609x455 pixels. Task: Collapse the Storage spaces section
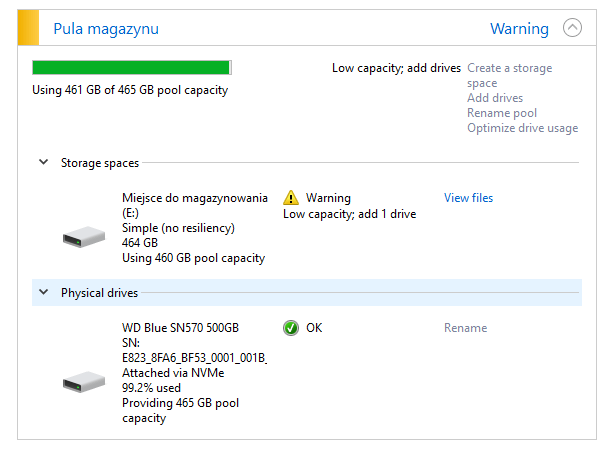(44, 162)
